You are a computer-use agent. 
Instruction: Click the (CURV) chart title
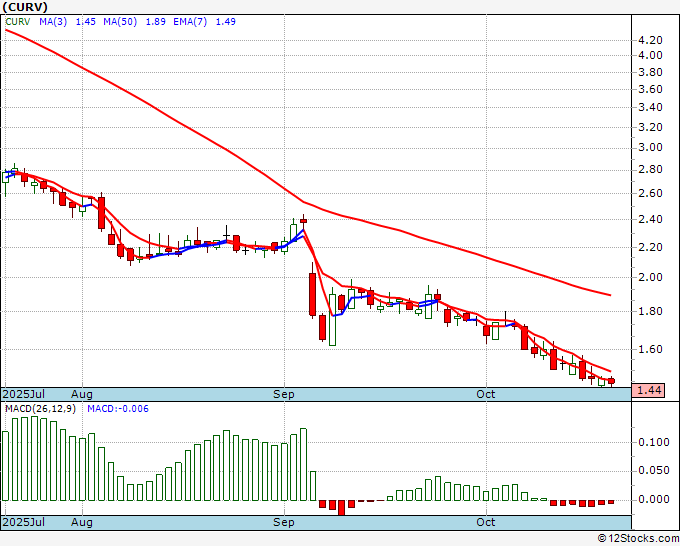point(25,7)
